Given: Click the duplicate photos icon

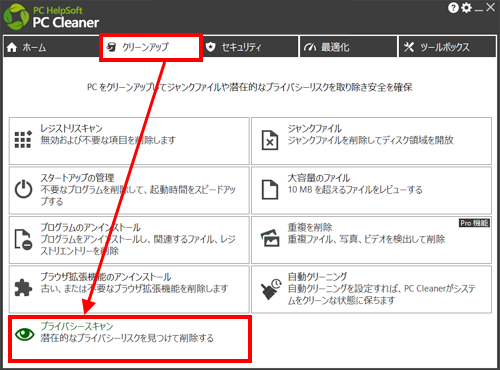Looking at the screenshot, I should tap(270, 238).
